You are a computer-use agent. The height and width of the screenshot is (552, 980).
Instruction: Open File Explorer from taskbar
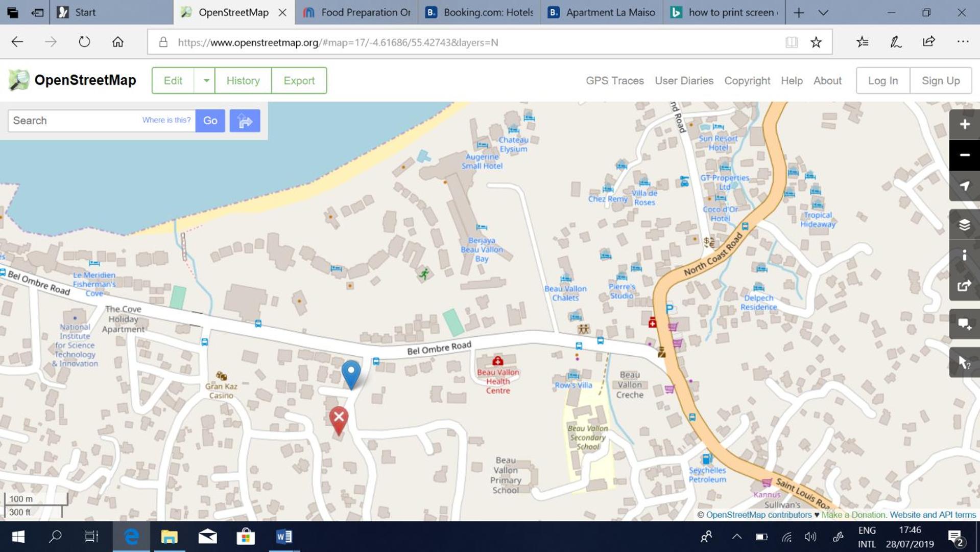coord(169,537)
